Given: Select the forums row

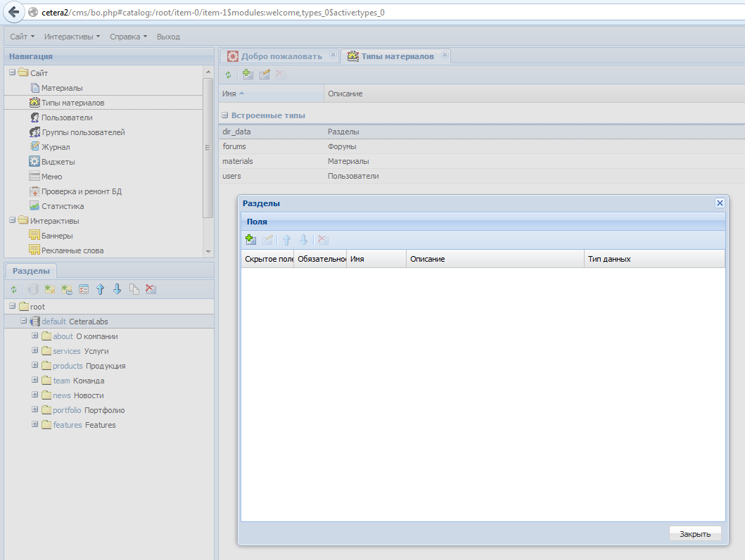Looking at the screenshot, I should [482, 146].
